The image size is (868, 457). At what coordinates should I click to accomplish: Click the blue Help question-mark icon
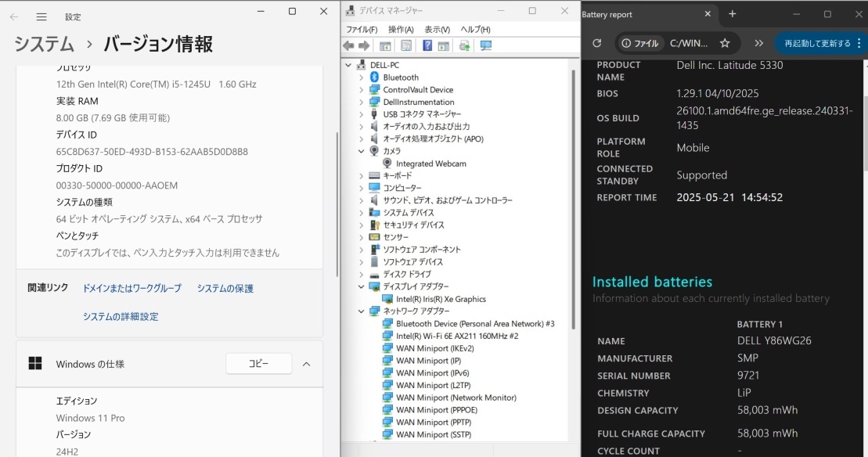427,46
